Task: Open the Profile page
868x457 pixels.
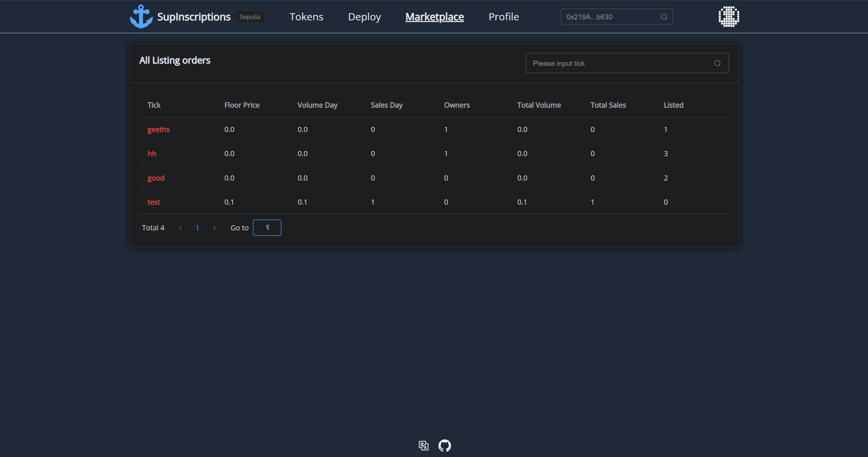Action: (504, 17)
